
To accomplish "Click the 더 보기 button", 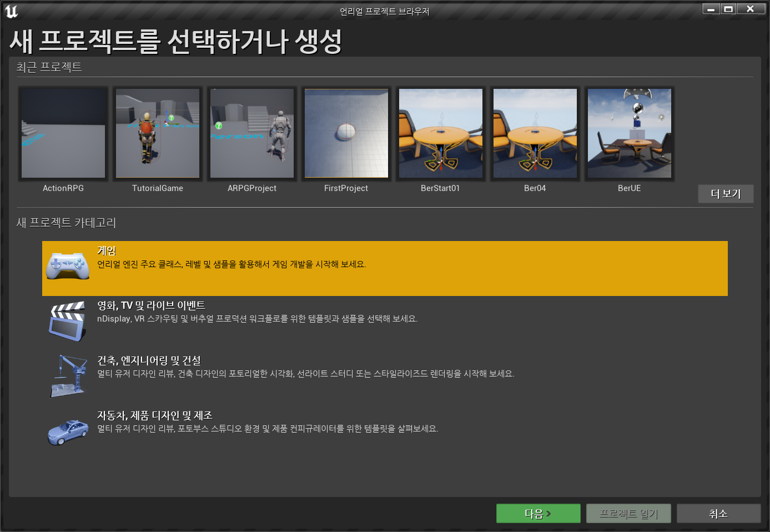I will click(726, 194).
